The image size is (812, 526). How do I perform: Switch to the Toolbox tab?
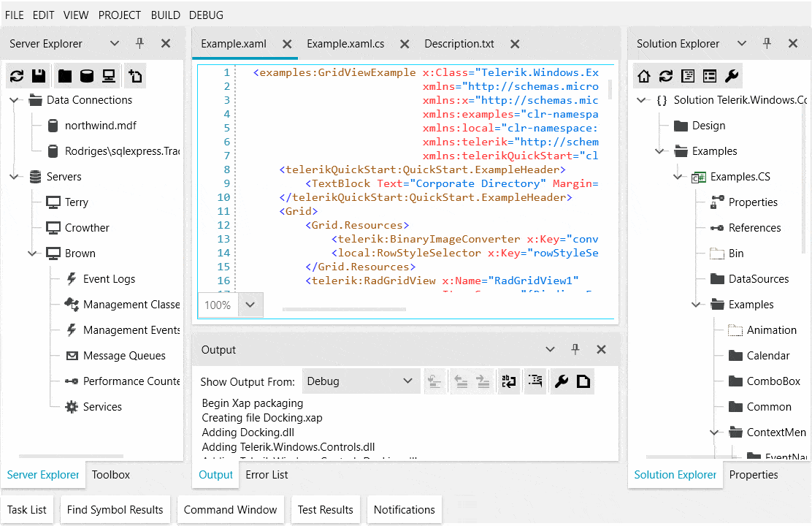[x=111, y=475]
